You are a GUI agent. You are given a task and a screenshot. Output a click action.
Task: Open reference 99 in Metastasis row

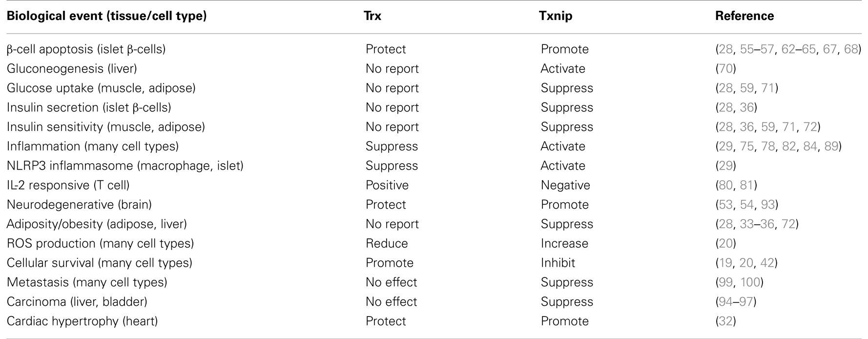725,282
